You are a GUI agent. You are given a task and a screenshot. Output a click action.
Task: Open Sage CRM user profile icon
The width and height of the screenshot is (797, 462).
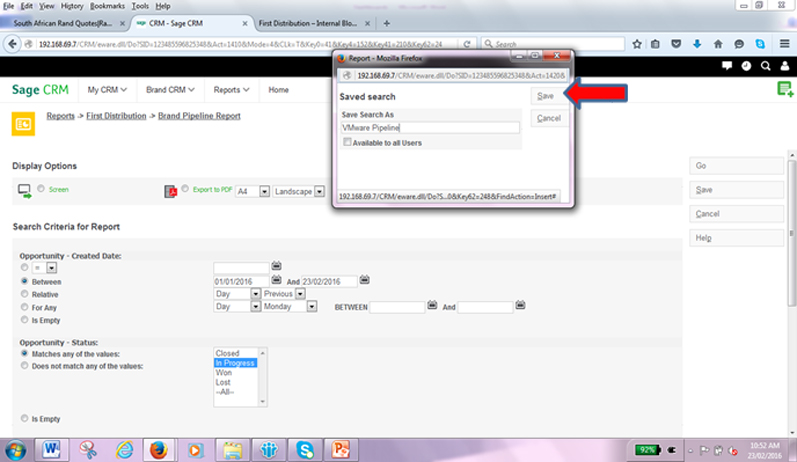785,66
